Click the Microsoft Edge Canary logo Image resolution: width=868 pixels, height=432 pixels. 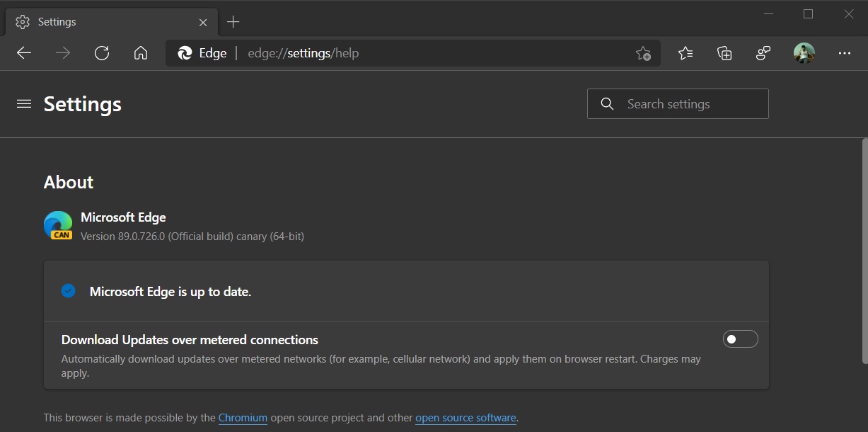tap(59, 225)
